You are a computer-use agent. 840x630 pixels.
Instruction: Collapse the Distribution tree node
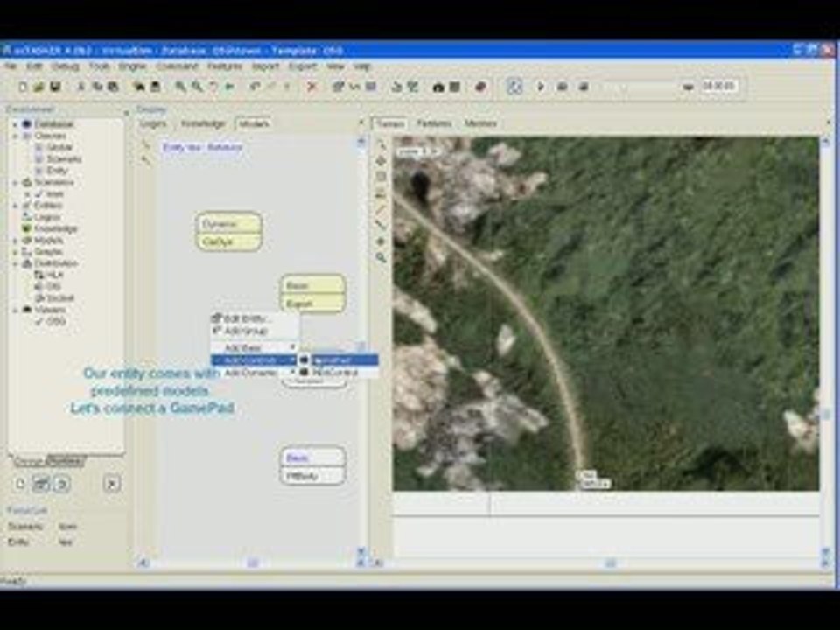pos(16,263)
